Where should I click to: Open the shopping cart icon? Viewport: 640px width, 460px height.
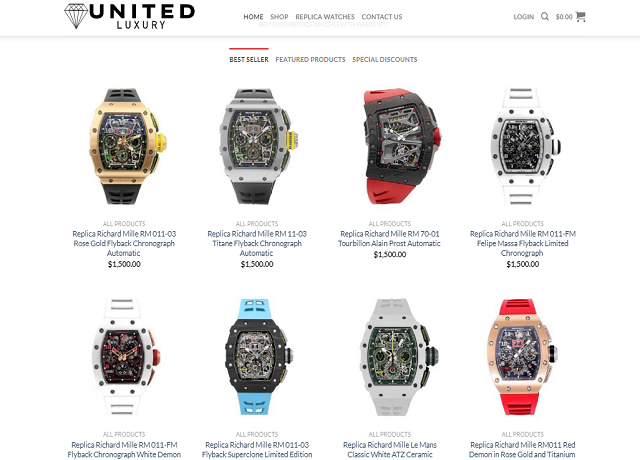tap(580, 16)
